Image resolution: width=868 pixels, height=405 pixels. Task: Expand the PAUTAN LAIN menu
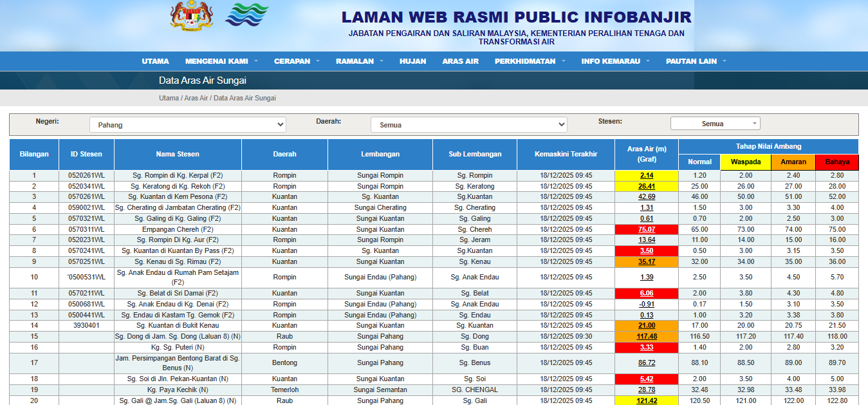tap(696, 61)
